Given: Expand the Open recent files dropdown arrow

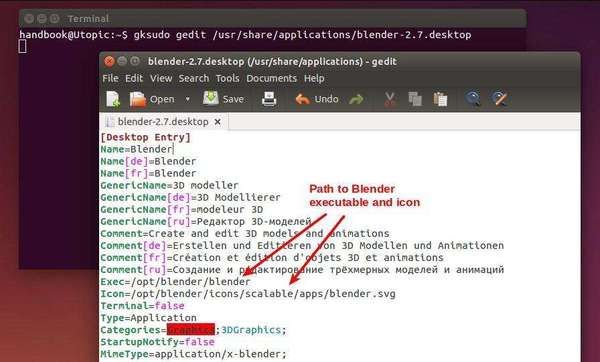Looking at the screenshot, I should pos(188,99).
